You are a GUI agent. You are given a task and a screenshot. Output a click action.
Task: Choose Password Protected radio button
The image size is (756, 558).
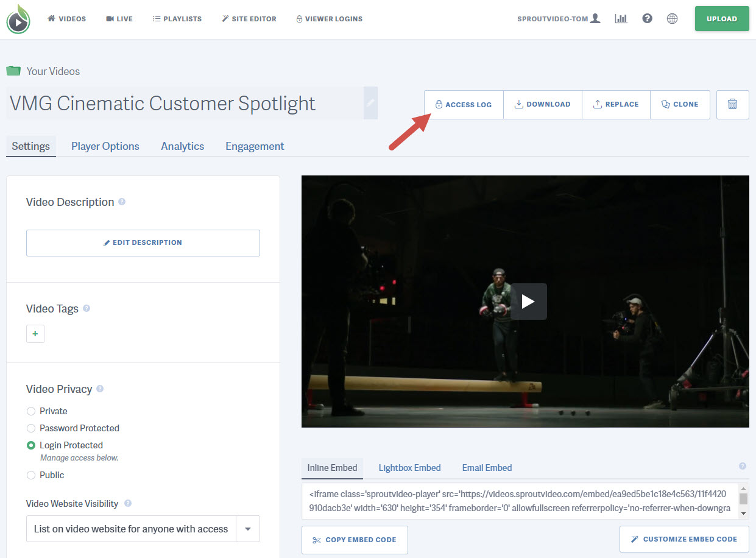click(x=31, y=428)
